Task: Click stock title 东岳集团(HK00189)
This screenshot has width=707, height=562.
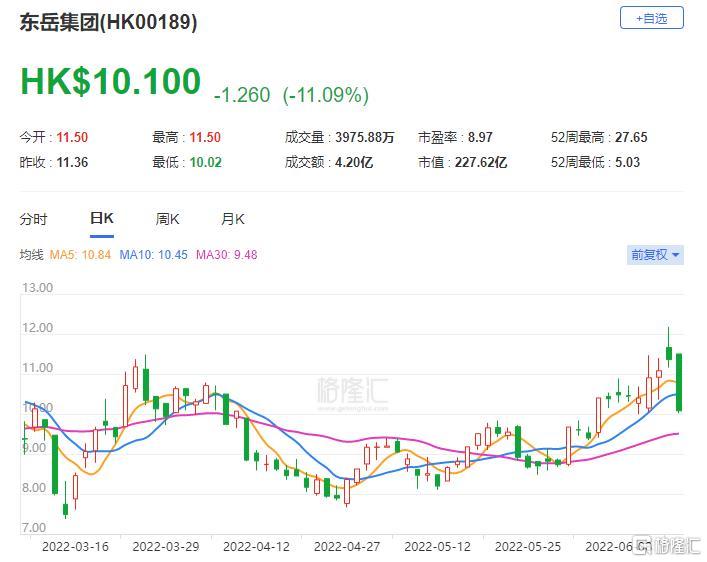Action: (x=108, y=22)
